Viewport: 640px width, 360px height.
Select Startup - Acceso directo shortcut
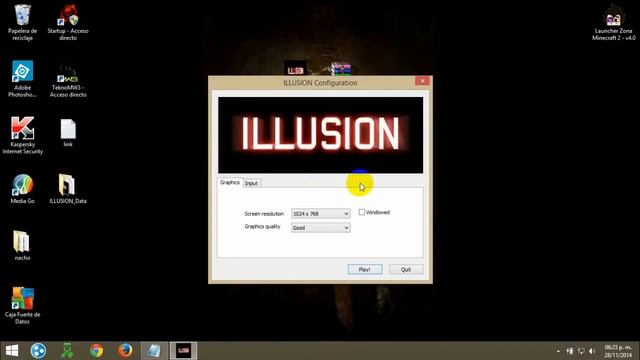pos(68,22)
